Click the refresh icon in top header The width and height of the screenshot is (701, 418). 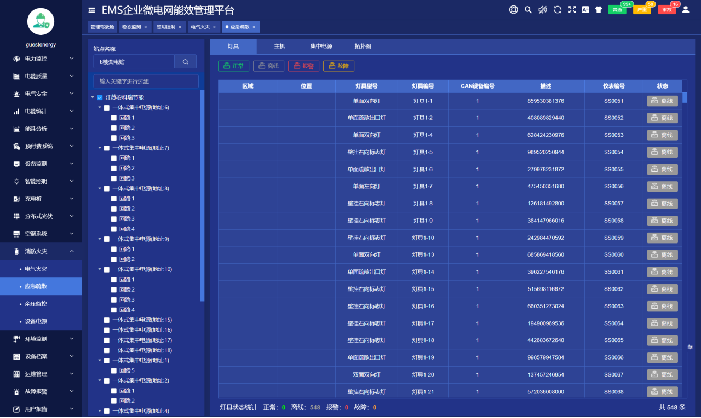click(x=556, y=9)
